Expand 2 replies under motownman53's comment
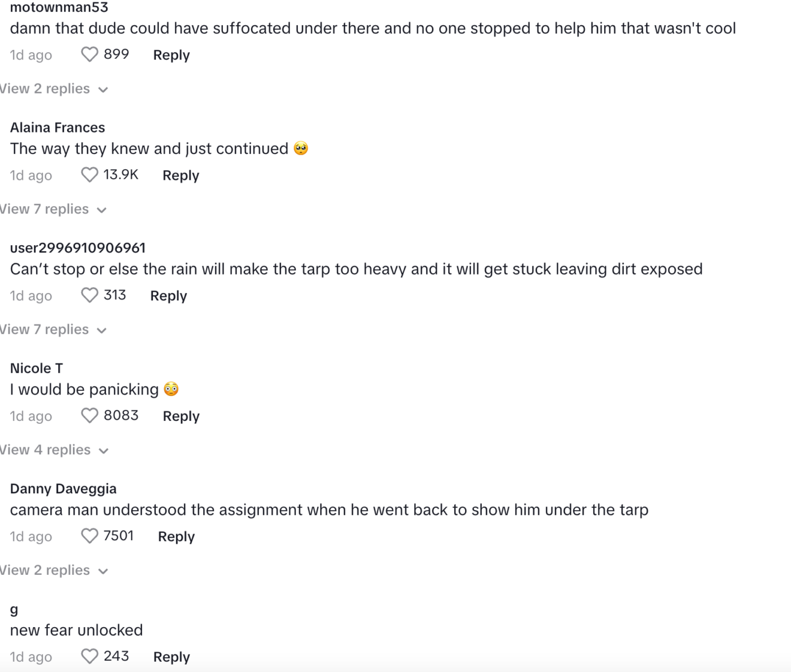Image resolution: width=791 pixels, height=672 pixels. pos(54,89)
